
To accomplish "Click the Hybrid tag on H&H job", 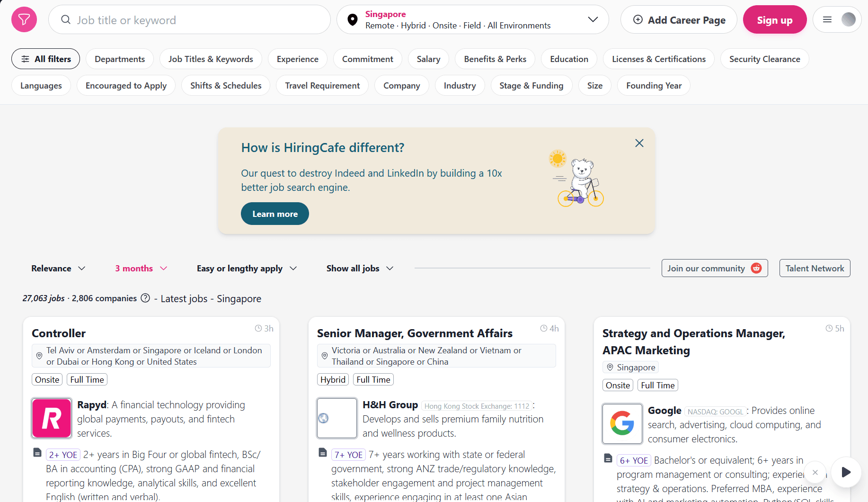I will tap(333, 379).
